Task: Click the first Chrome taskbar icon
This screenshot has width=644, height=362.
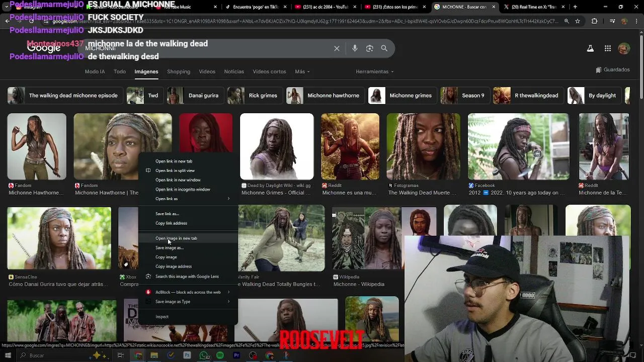Action: coord(138,355)
